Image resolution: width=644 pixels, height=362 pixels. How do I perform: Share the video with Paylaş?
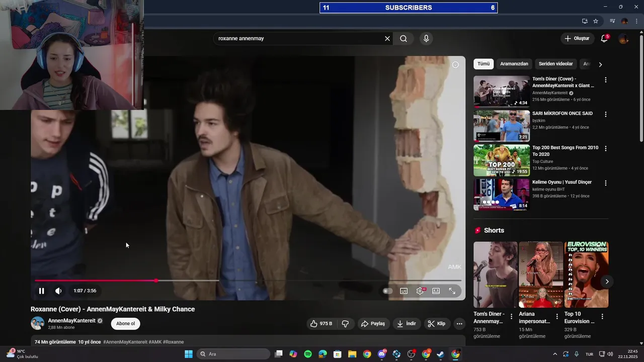373,324
